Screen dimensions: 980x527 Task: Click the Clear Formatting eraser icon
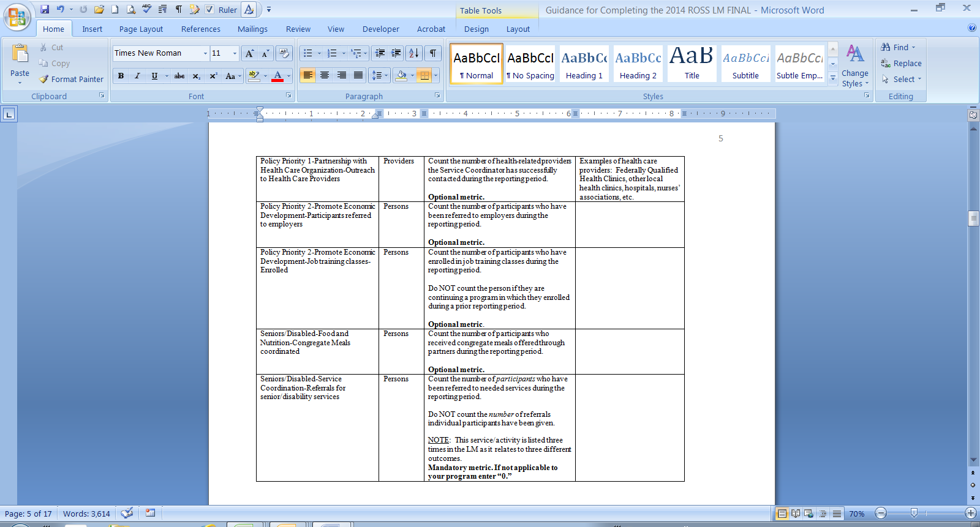click(284, 53)
